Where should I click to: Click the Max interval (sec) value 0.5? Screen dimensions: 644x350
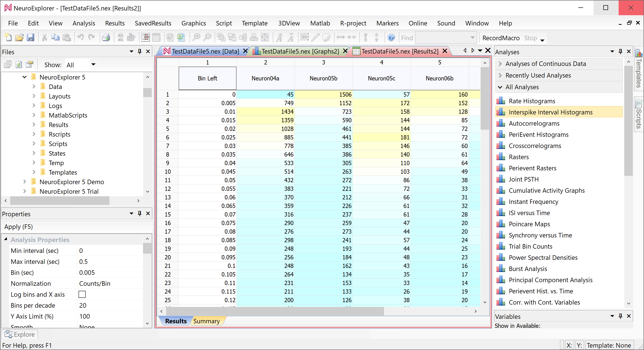pyautogui.click(x=110, y=261)
